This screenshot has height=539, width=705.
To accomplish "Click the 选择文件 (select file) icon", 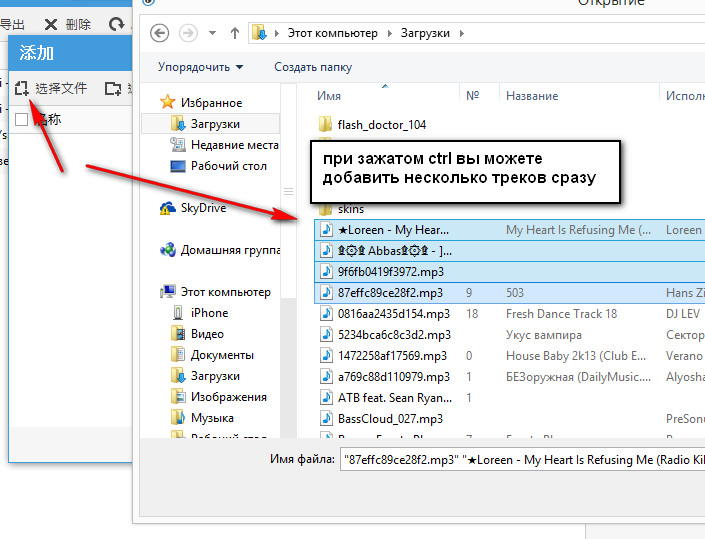I will click(x=22, y=88).
